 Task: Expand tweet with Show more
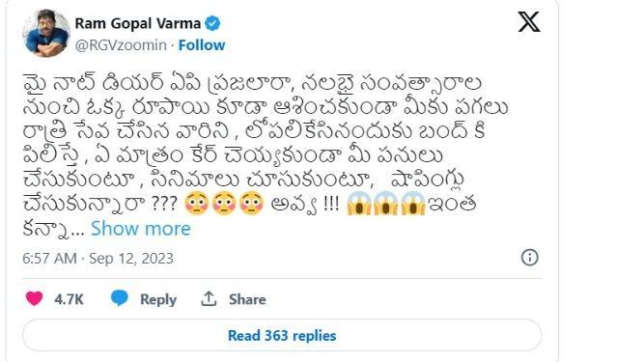click(140, 228)
